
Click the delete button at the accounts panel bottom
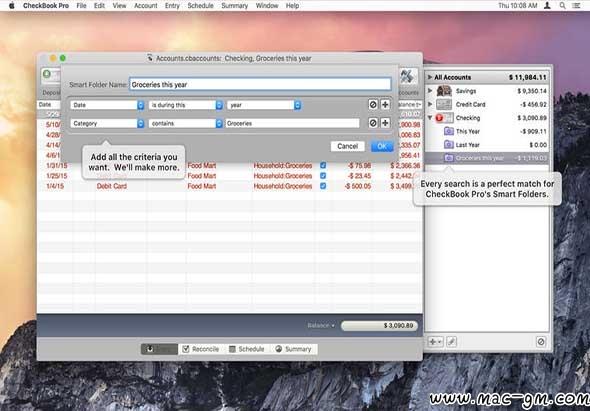point(541,342)
